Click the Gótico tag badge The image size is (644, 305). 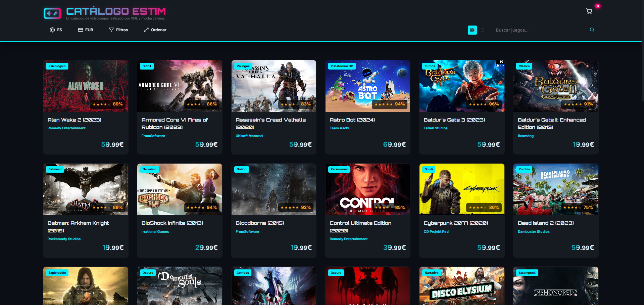coord(242,169)
